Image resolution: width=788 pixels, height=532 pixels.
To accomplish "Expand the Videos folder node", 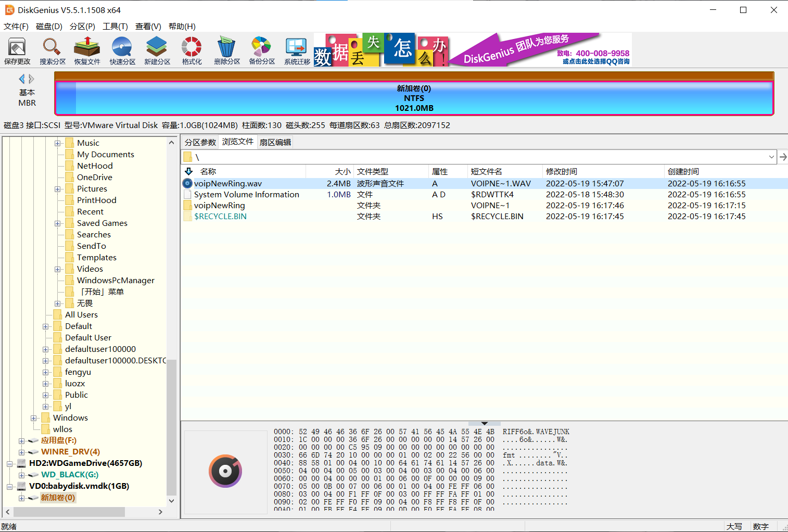I will click(x=58, y=269).
